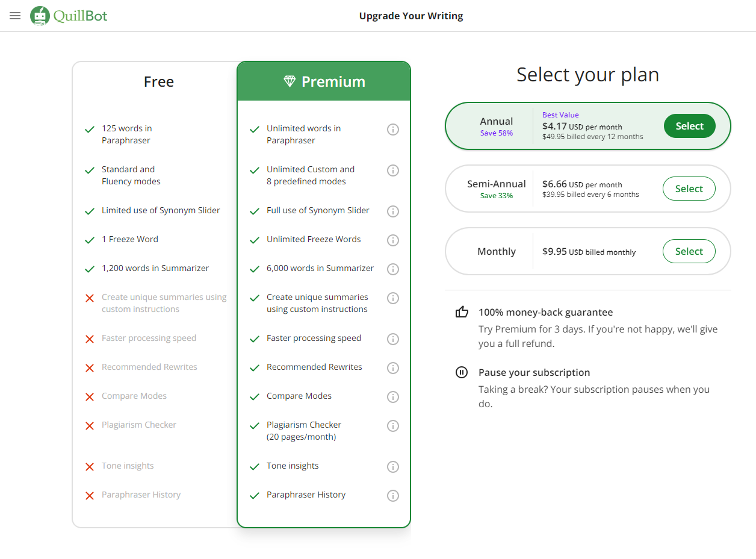Click the 'Select your plan' heading
This screenshot has height=559, width=756.
(587, 74)
